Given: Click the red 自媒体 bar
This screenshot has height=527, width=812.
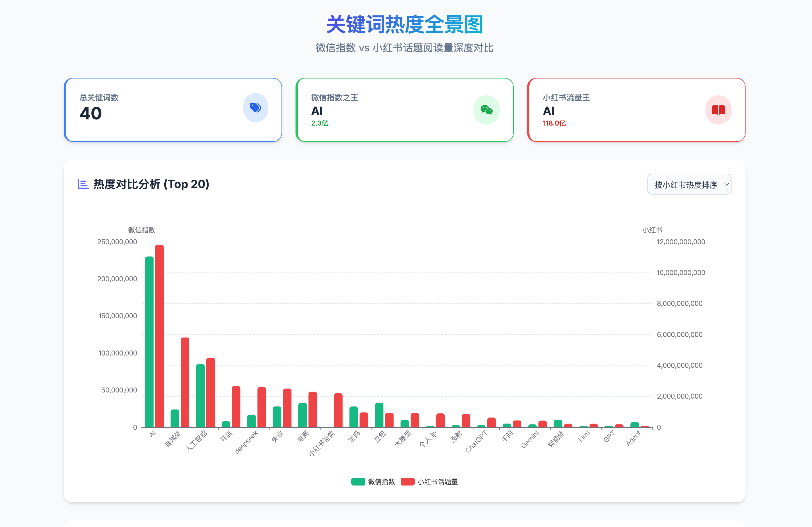Looking at the screenshot, I should [x=185, y=382].
